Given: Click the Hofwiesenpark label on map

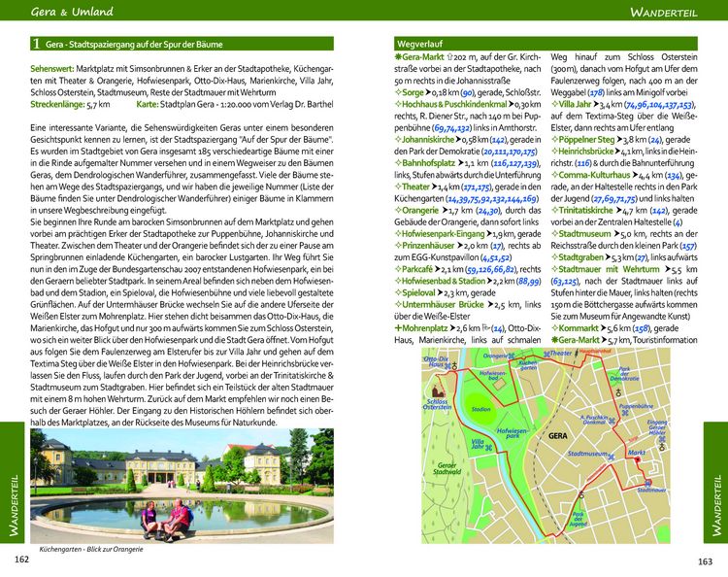Looking at the screenshot, I should pos(513,433).
